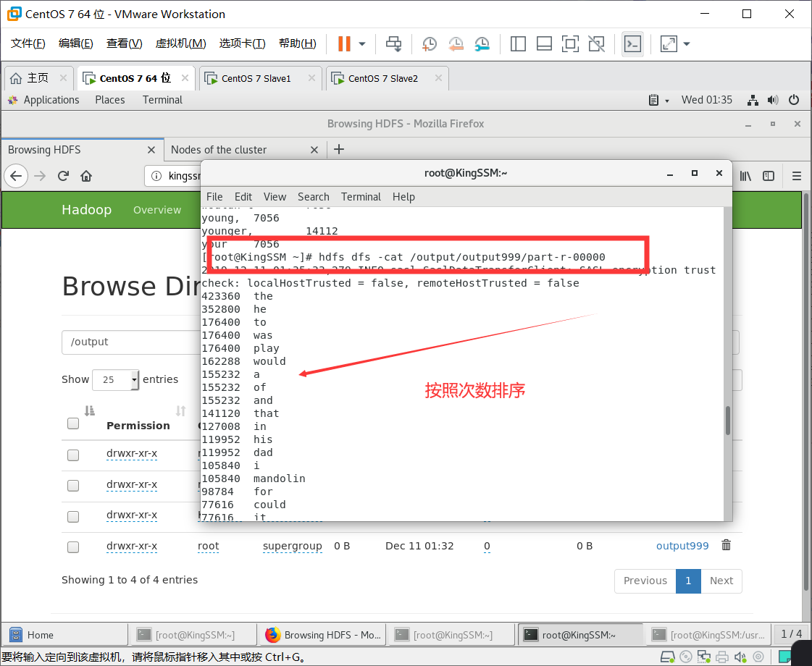Click the terminal window scrollbar thumb
Image resolution: width=812 pixels, height=666 pixels.
pos(727,420)
